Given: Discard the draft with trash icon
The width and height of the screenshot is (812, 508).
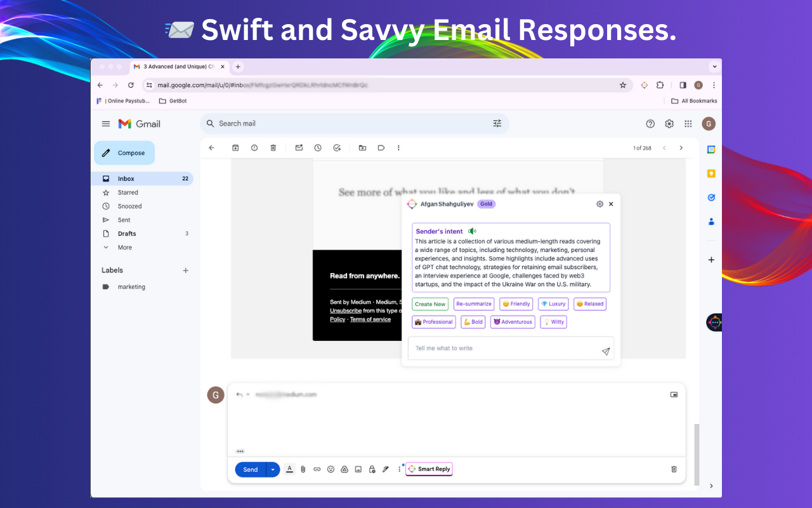Looking at the screenshot, I should [x=674, y=469].
